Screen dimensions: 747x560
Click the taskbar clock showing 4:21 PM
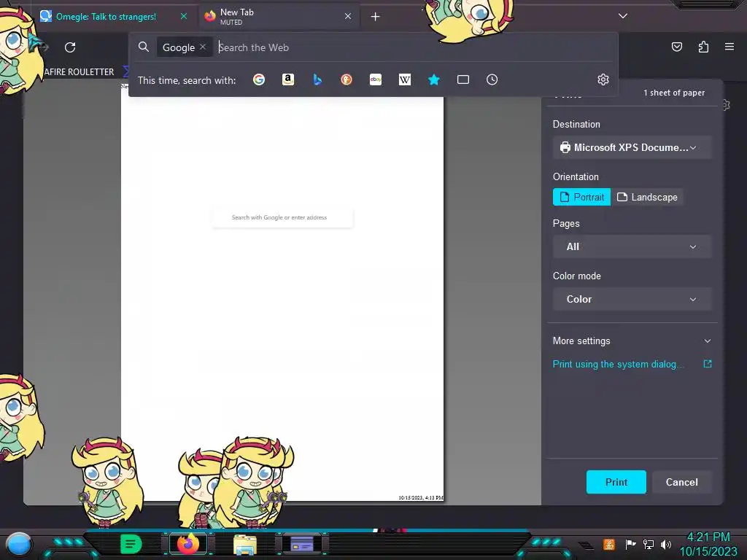[708, 544]
